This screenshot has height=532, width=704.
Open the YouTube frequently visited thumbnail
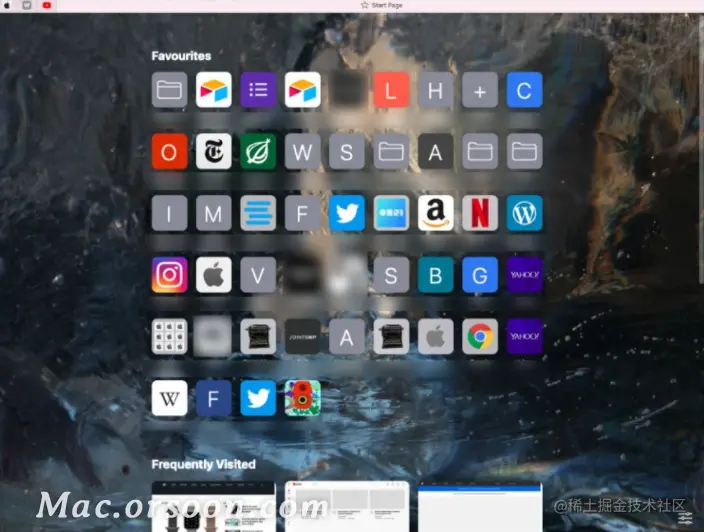pos(347,506)
